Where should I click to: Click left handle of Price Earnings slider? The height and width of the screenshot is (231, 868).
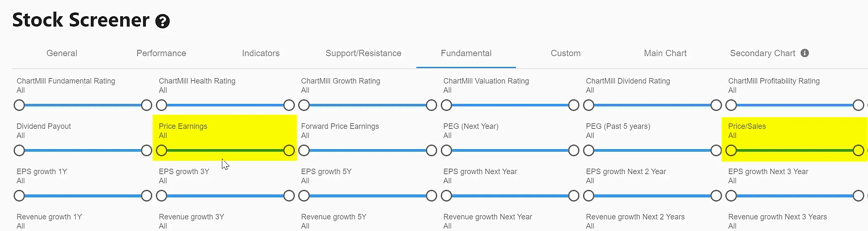(x=162, y=150)
